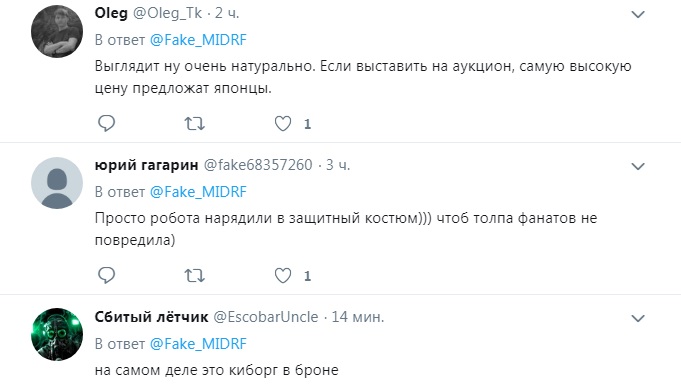Retweet Oleg's comment about the auction
681x387 pixels.
coord(194,124)
